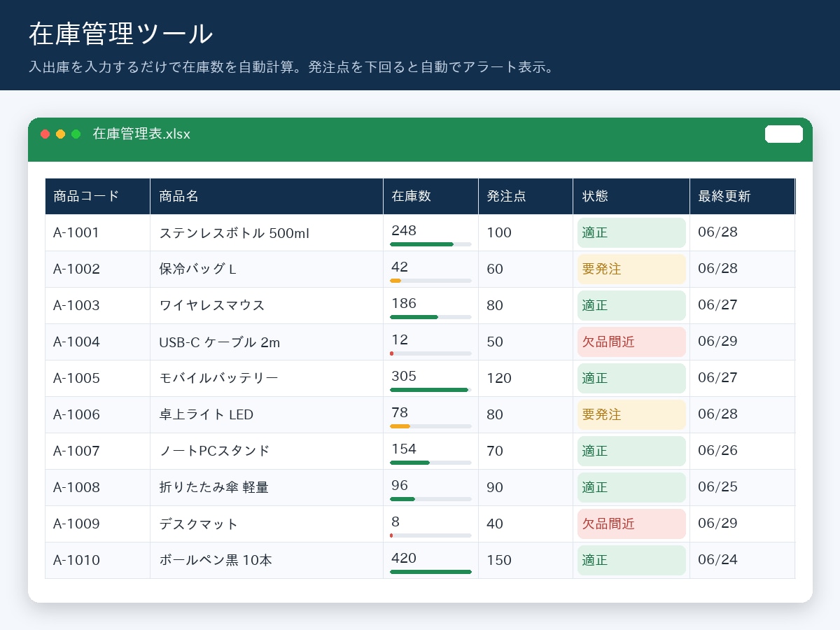The width and height of the screenshot is (840, 630).
Task: Select product code A-1010
Action: click(x=77, y=561)
